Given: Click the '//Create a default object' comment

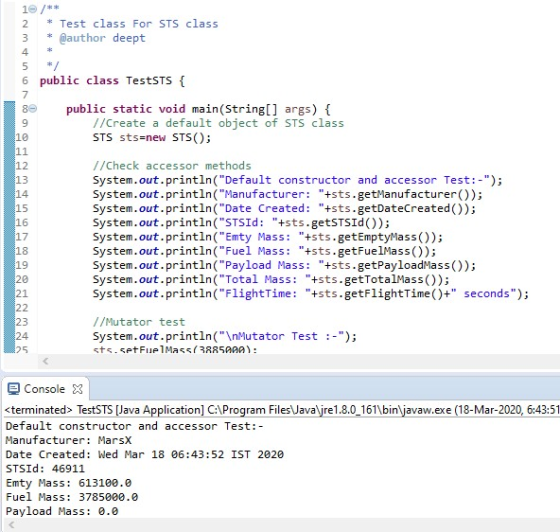Looking at the screenshot, I should point(218,123).
